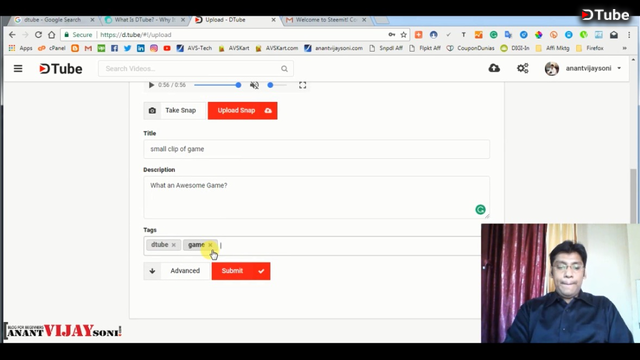This screenshot has width=640, height=360.
Task: Open the Gmail bookmark icon
Action: 88,48
